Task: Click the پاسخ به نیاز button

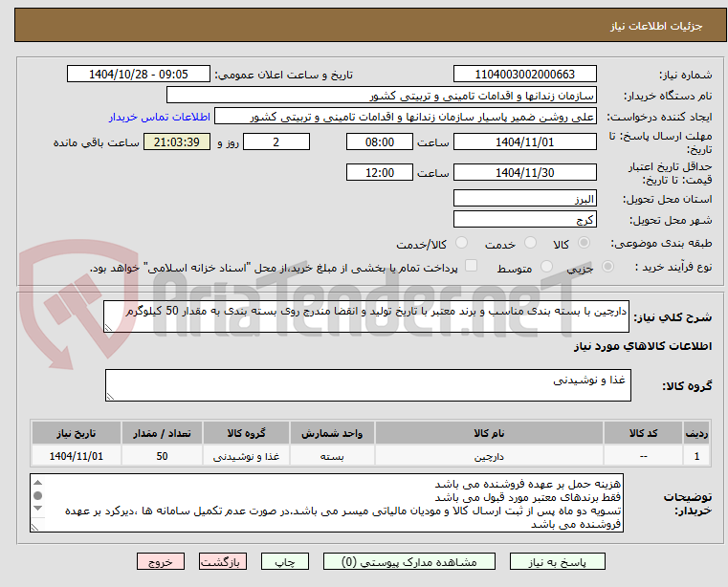Action: (557, 561)
